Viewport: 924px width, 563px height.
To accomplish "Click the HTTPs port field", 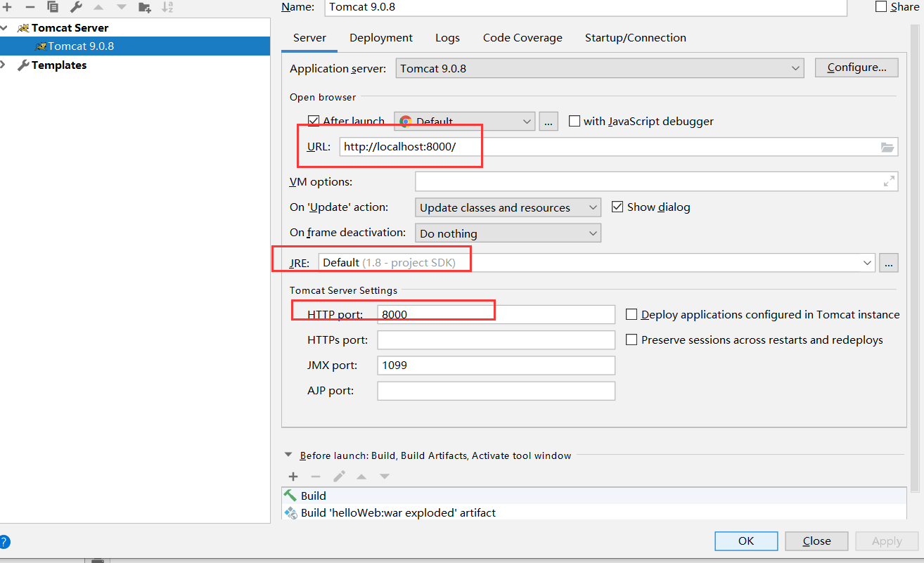I will (x=496, y=339).
